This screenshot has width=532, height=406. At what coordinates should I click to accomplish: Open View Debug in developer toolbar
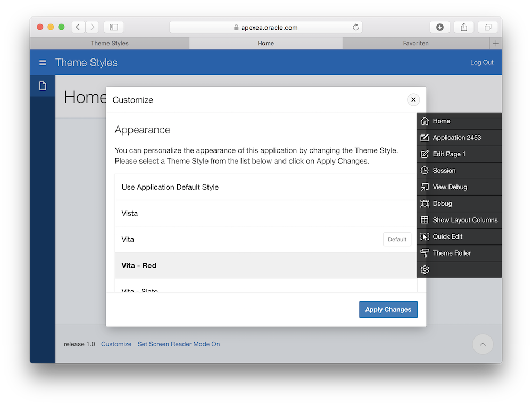click(450, 188)
